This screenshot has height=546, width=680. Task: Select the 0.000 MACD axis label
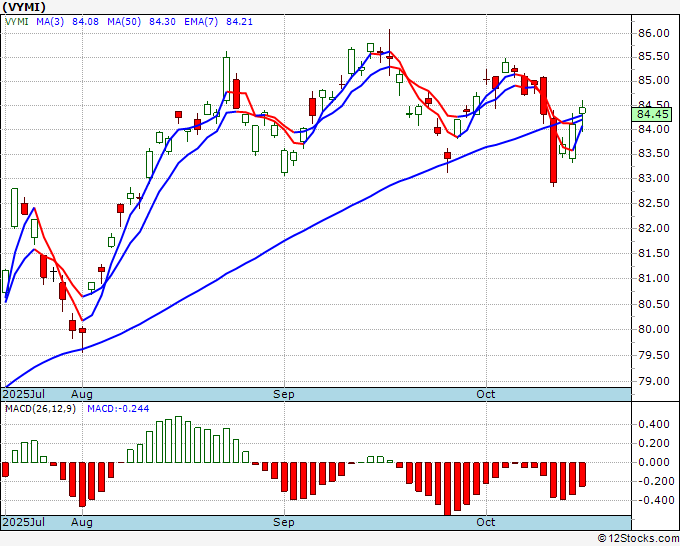click(x=654, y=462)
